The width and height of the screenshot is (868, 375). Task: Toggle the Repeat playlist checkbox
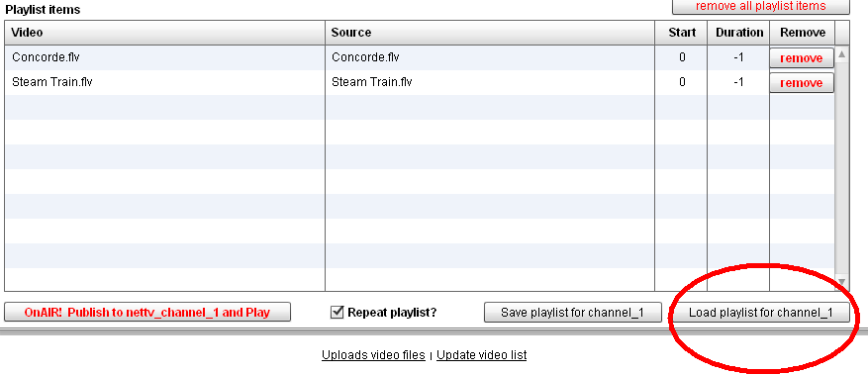(x=338, y=312)
